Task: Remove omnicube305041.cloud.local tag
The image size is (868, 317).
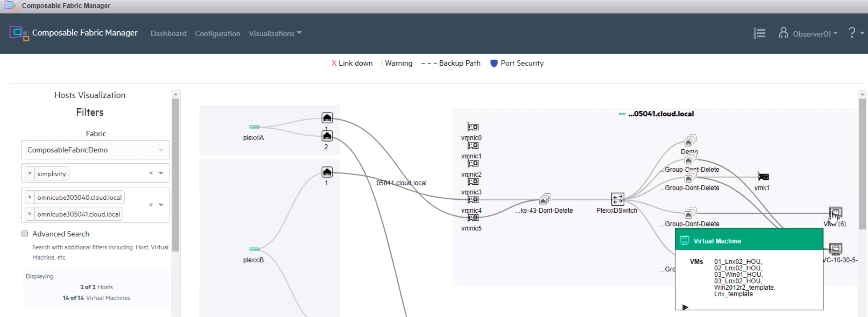Action: (x=30, y=214)
